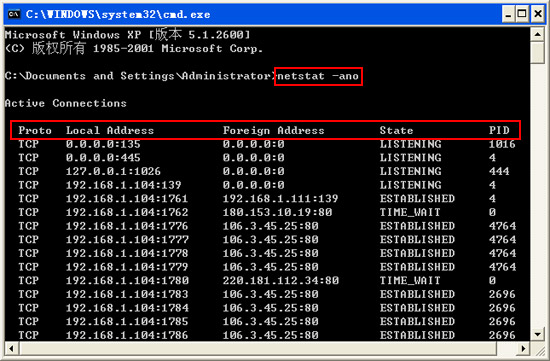The image size is (550, 361).
Task: Minimize the cmd.exe window
Action: click(x=508, y=14)
